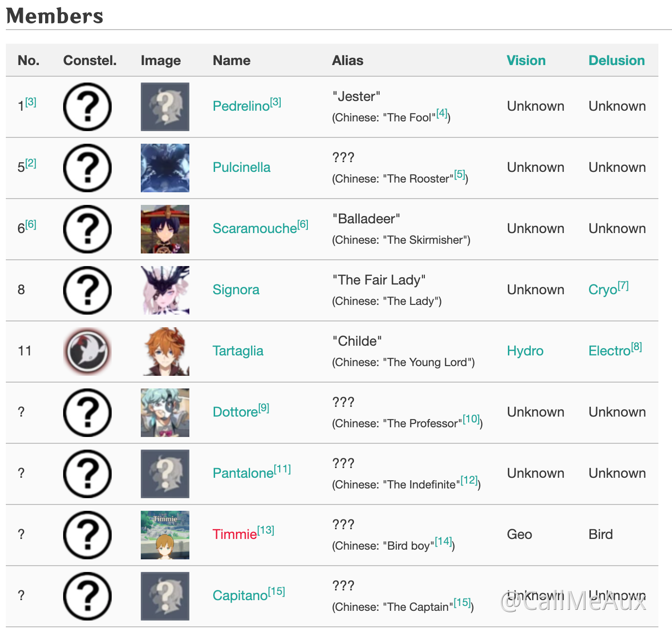This screenshot has height=638, width=672.
Task: Follow the Hydro vision link
Action: tap(525, 351)
